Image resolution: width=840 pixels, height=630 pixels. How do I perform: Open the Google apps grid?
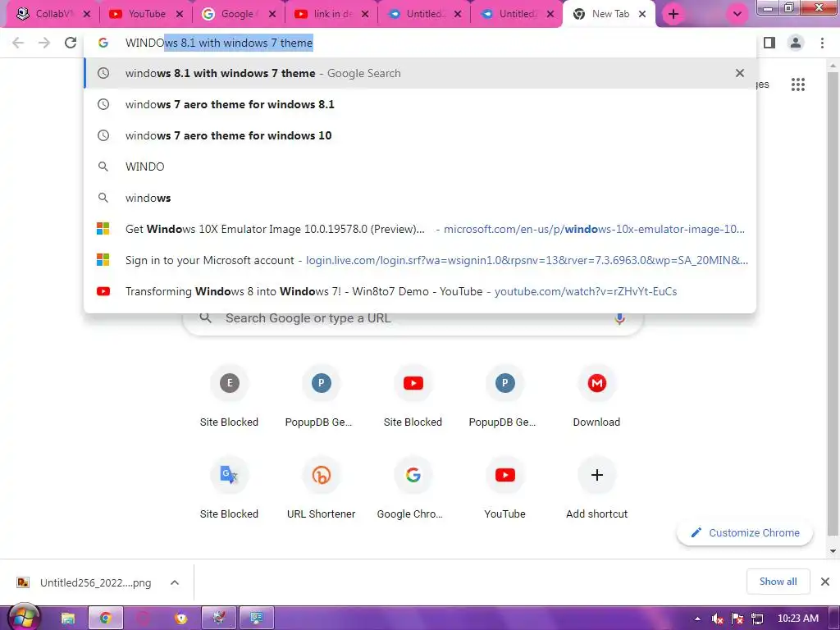coord(798,84)
